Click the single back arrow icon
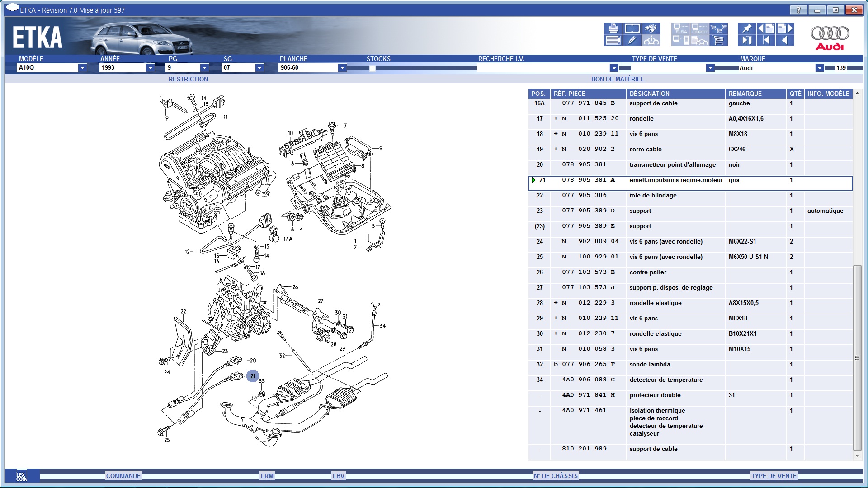The width and height of the screenshot is (868, 488). click(785, 40)
